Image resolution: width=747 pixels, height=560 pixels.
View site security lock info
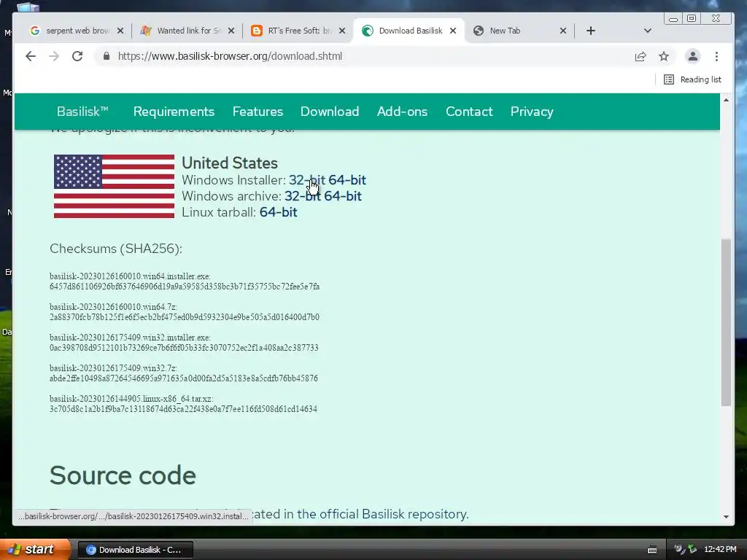pos(107,56)
